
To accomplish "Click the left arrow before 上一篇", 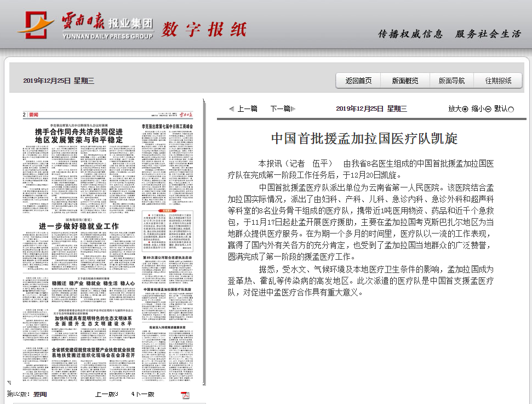I will pyautogui.click(x=231, y=109).
